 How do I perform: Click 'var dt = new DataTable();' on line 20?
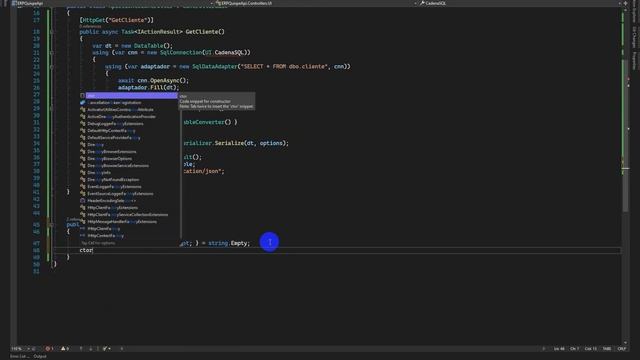pyautogui.click(x=133, y=46)
